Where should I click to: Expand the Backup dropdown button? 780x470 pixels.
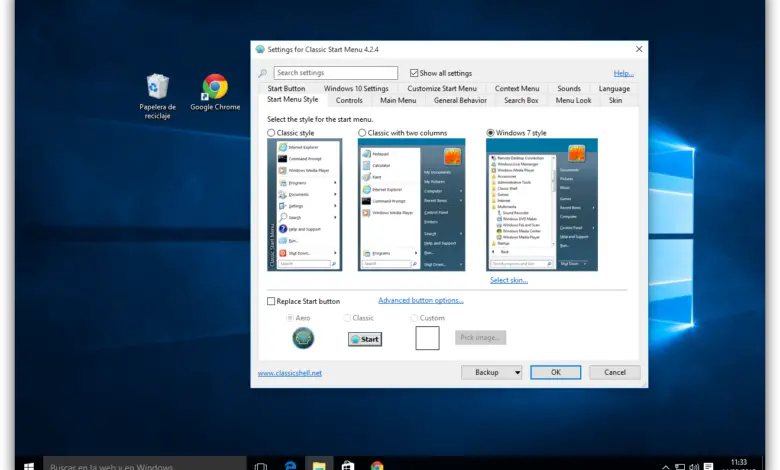[x=491, y=372]
